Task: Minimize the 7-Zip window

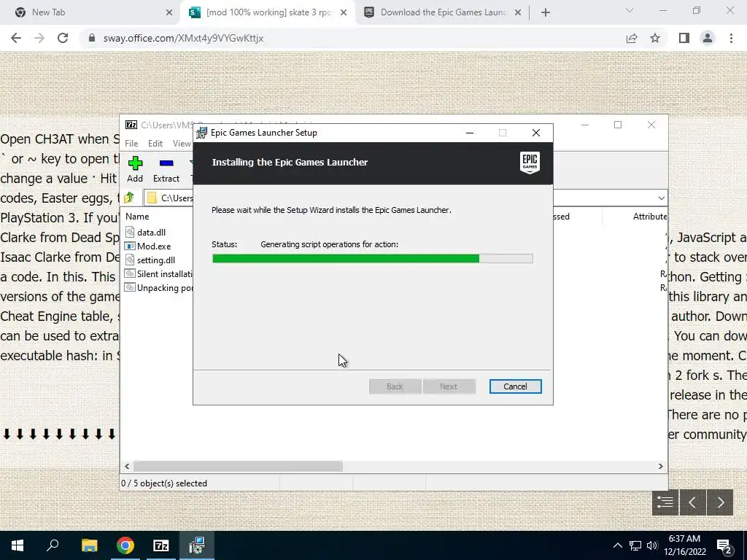Action: tap(585, 125)
